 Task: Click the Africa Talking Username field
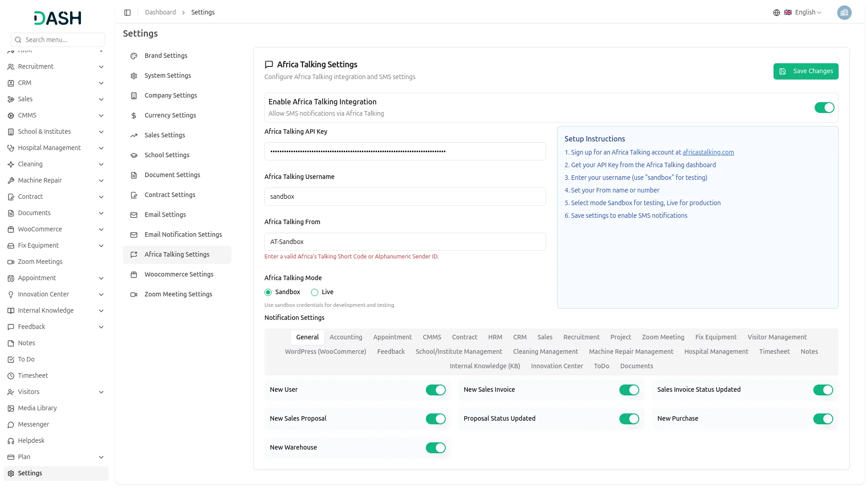tap(405, 197)
